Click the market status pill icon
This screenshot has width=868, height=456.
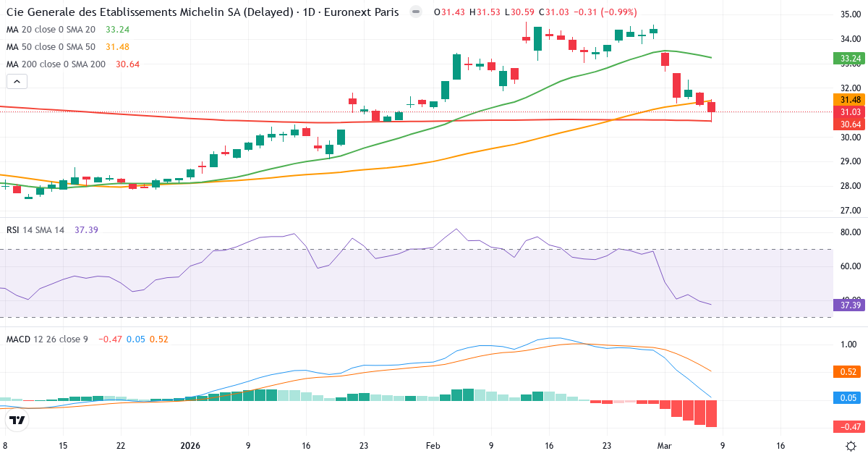(415, 12)
